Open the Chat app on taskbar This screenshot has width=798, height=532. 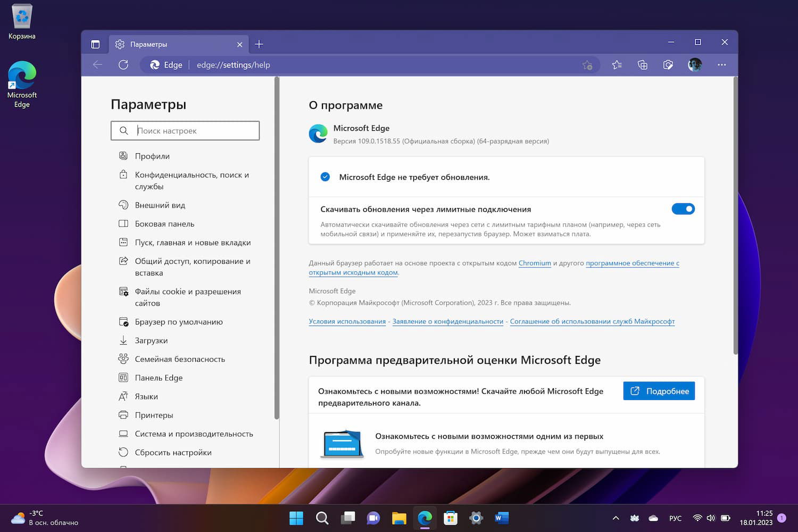point(373,518)
